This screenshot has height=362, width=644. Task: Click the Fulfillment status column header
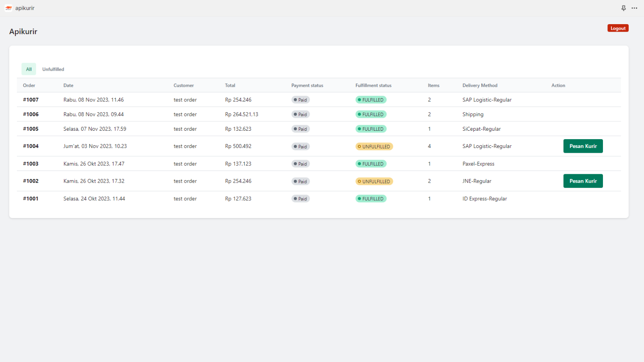374,85
